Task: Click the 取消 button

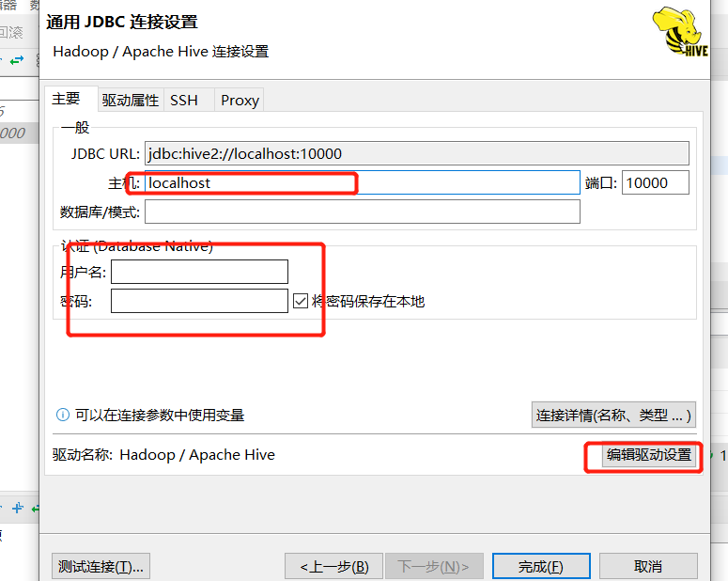Action: tap(648, 566)
